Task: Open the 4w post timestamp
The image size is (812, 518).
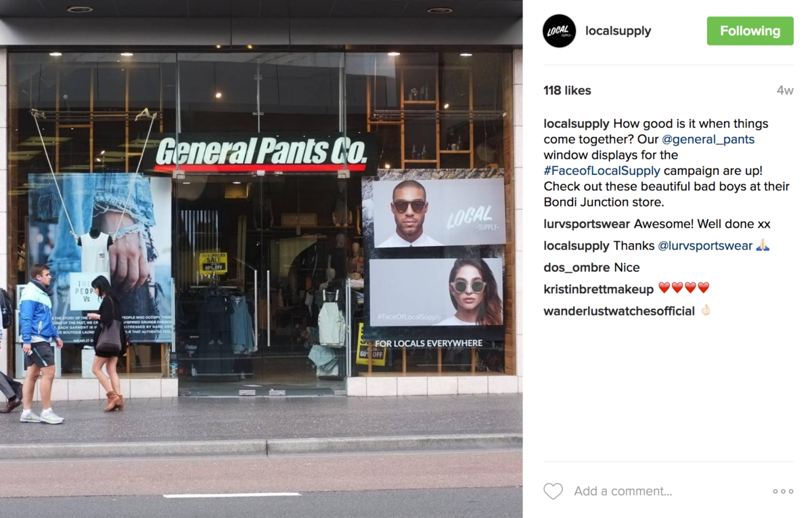Action: (x=785, y=91)
